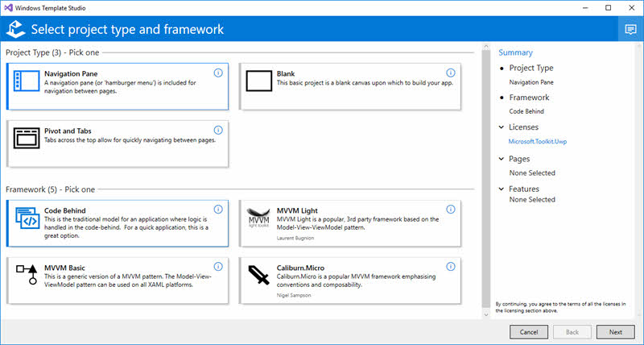Open the Microsoft.Toolkit.Uwp license link

538,141
